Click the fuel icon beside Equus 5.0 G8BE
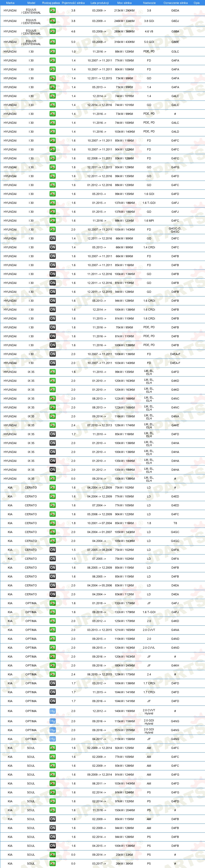This screenshot has width=205, height=868. 53,42
